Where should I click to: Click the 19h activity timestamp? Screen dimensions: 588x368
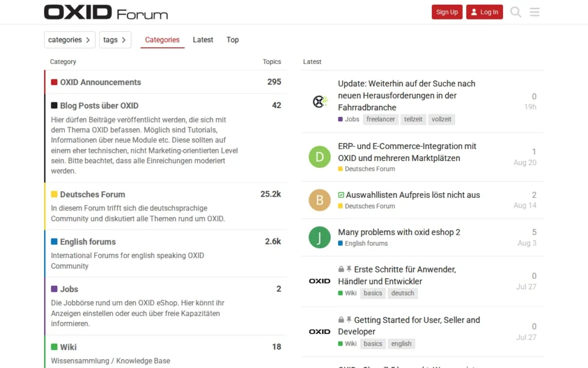pos(530,107)
